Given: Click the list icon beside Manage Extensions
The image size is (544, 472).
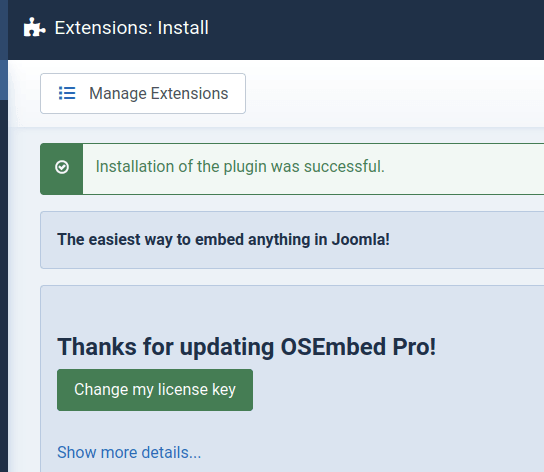Looking at the screenshot, I should click(67, 93).
